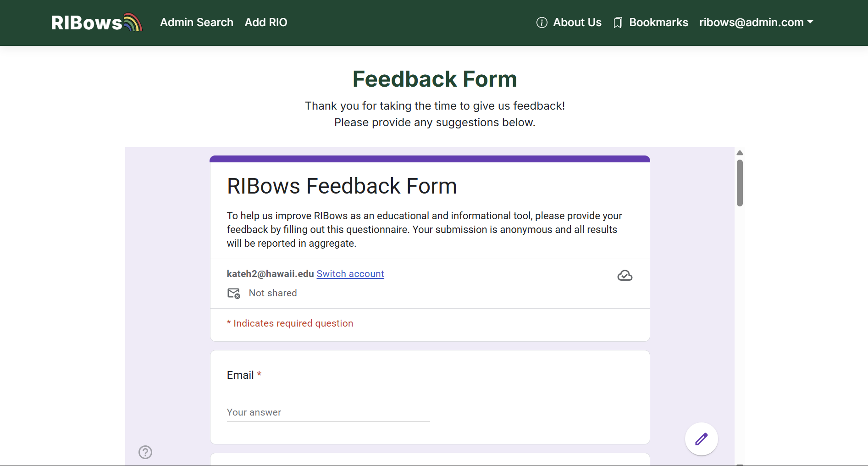868x466 pixels.
Task: Click the 'Indicates required question' notice
Action: click(x=293, y=323)
